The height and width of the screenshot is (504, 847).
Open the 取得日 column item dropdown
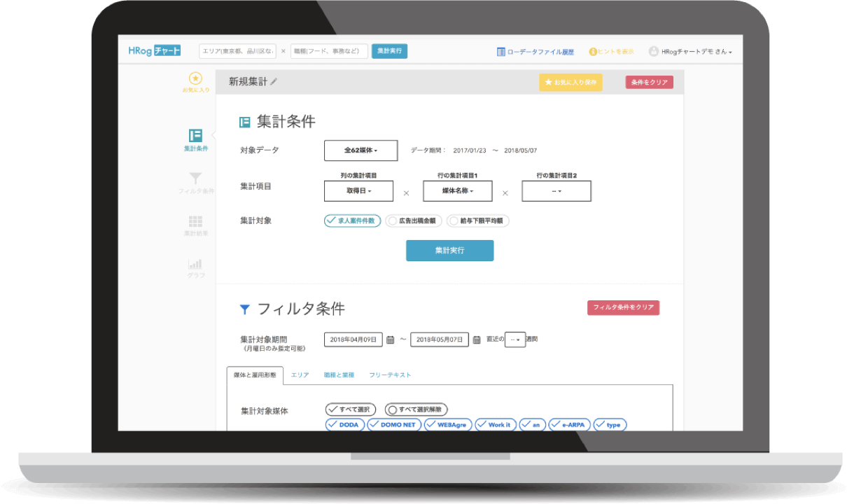(358, 191)
